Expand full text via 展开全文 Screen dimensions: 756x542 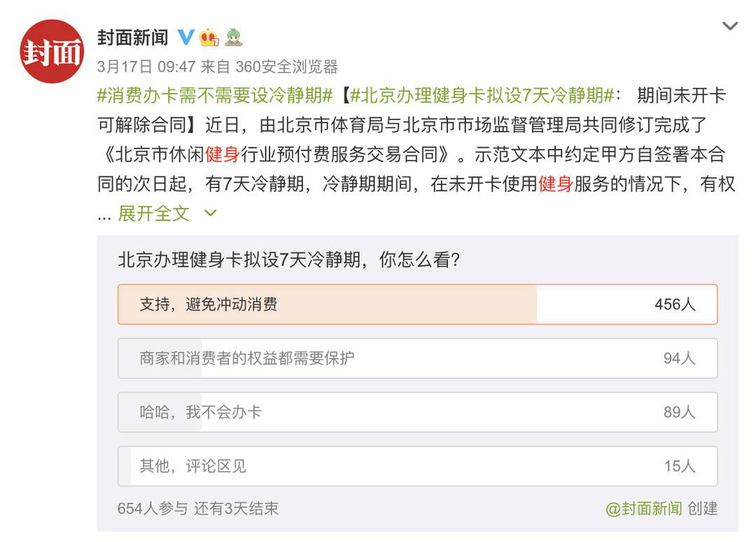click(x=154, y=213)
